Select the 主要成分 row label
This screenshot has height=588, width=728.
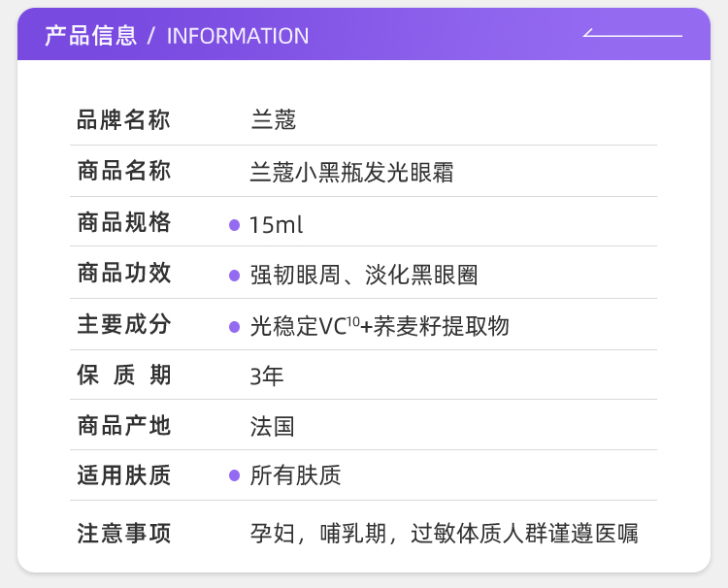tap(123, 325)
